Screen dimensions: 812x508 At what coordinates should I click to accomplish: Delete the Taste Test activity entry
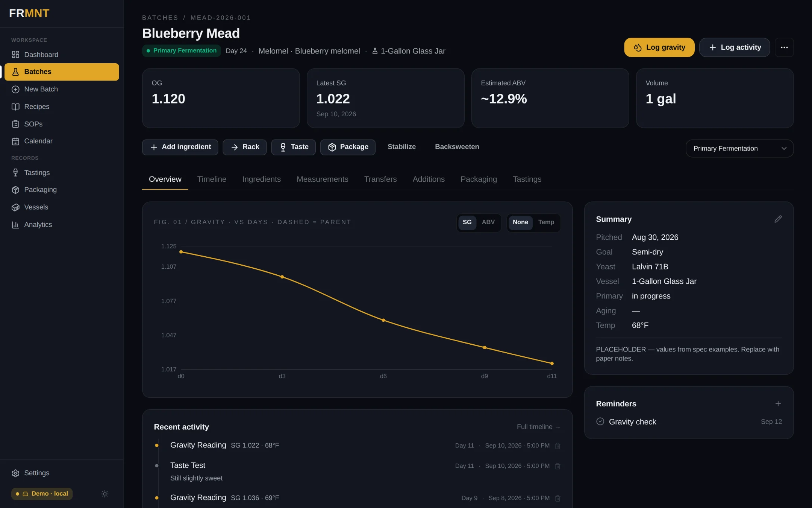pos(558,466)
